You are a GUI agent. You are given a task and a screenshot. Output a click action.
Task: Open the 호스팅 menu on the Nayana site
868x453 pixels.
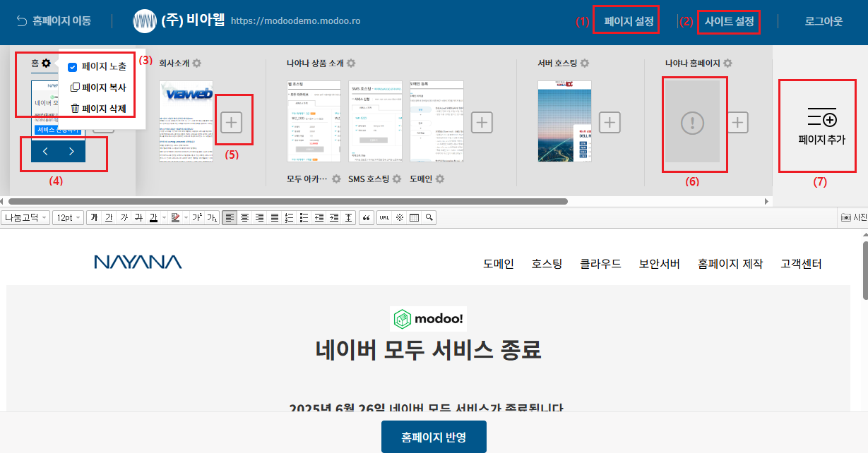point(547,264)
